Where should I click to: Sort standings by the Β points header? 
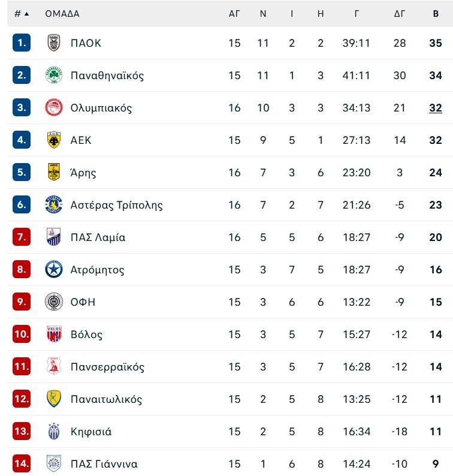tap(436, 14)
